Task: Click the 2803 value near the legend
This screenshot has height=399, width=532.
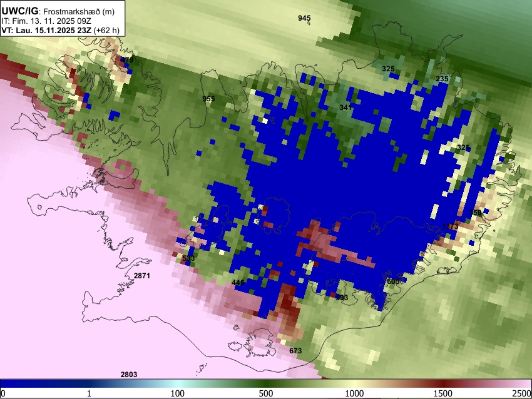Action: pyautogui.click(x=129, y=374)
